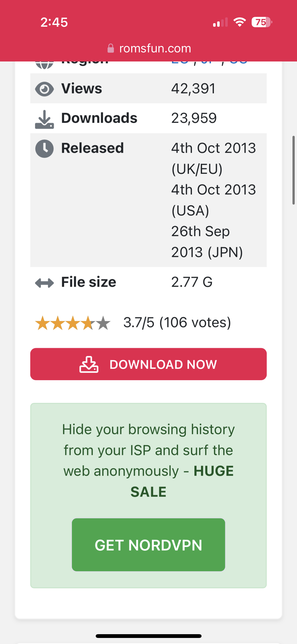Tap the 2:45 clock in the status bar

pos(54,22)
